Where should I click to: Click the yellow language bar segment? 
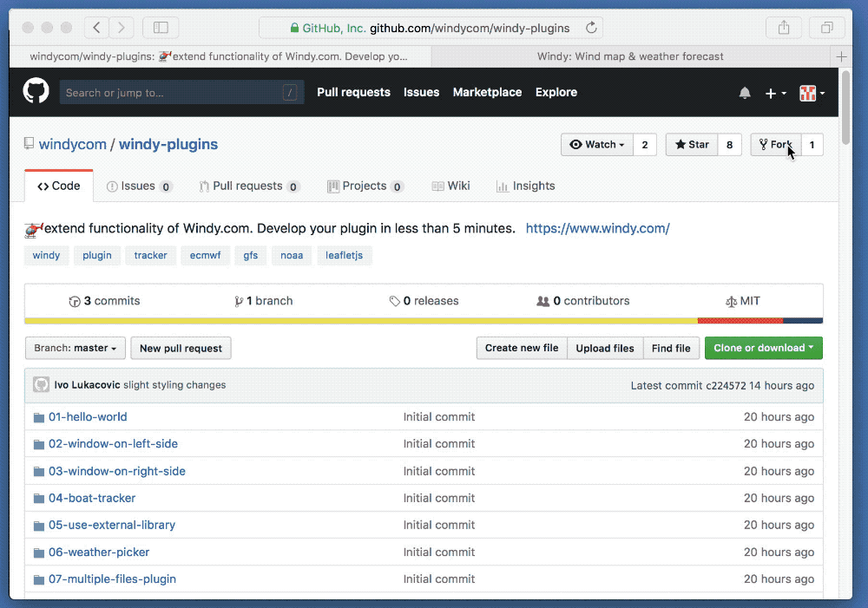click(361, 321)
